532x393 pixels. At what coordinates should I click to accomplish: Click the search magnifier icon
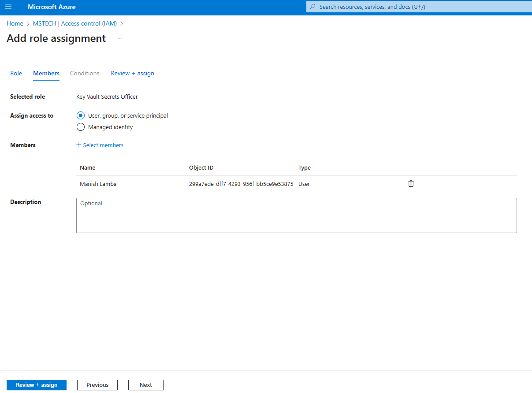[313, 7]
